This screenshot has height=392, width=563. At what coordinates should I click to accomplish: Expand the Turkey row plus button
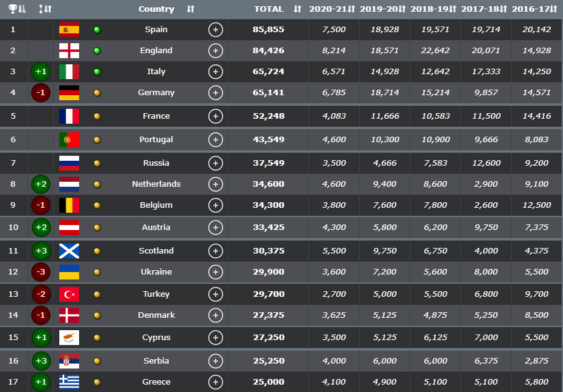[215, 294]
